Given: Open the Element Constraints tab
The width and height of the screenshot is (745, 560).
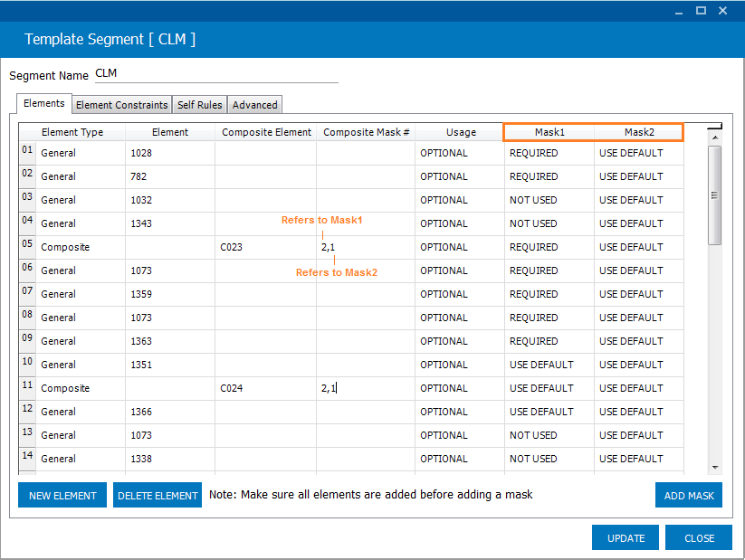Looking at the screenshot, I should [121, 105].
